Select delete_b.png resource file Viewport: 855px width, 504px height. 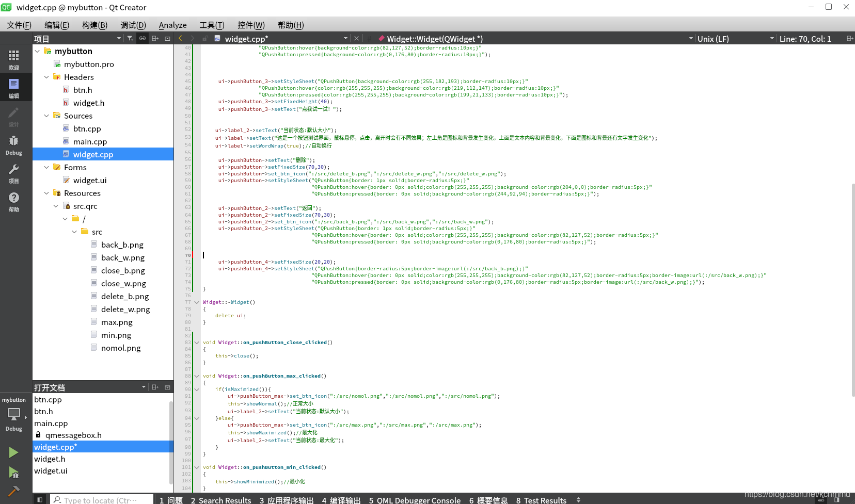(x=125, y=296)
